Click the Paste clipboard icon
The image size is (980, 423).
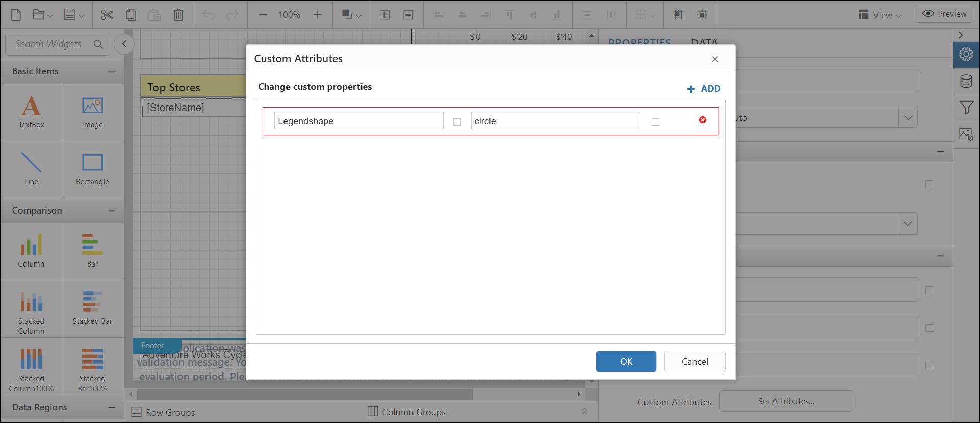154,14
